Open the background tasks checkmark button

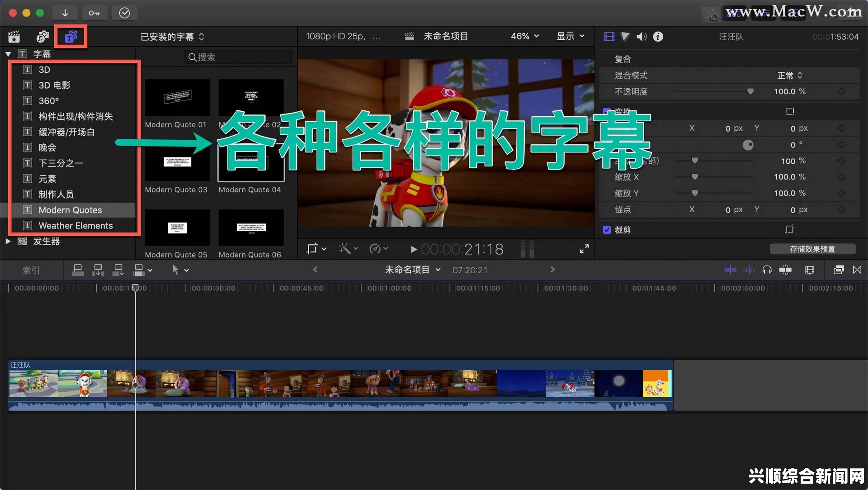pos(124,13)
